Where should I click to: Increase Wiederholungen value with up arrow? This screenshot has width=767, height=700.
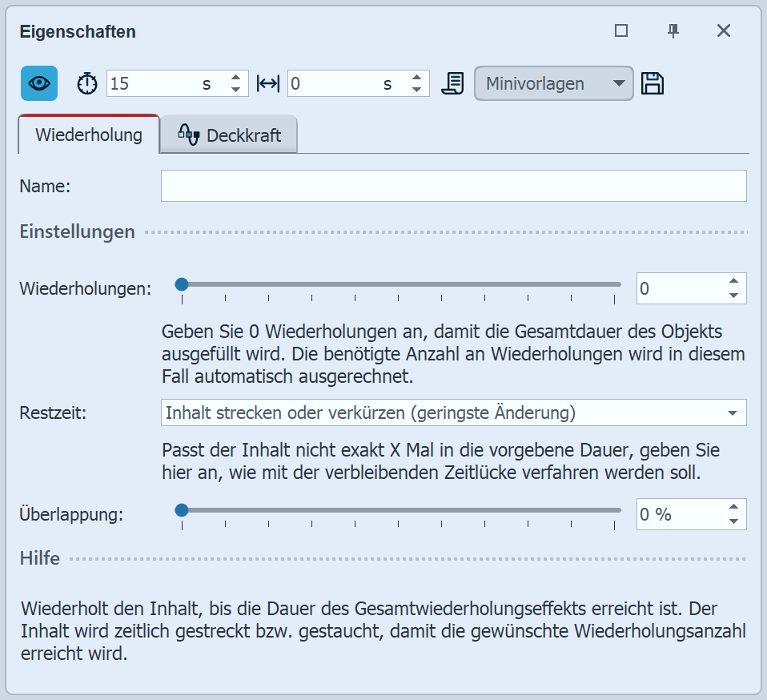[733, 281]
